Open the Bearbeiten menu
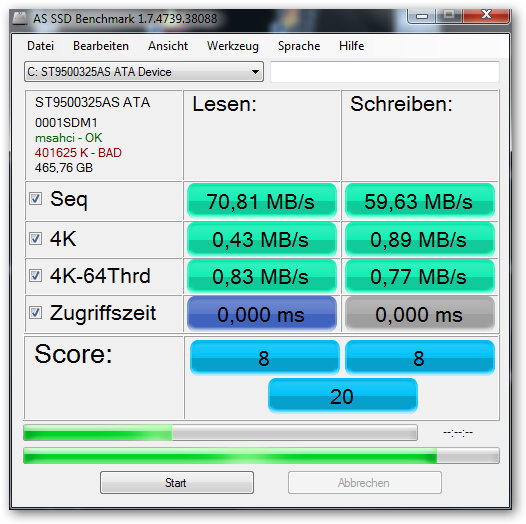Viewport: 526px width, 524px height. [101, 46]
